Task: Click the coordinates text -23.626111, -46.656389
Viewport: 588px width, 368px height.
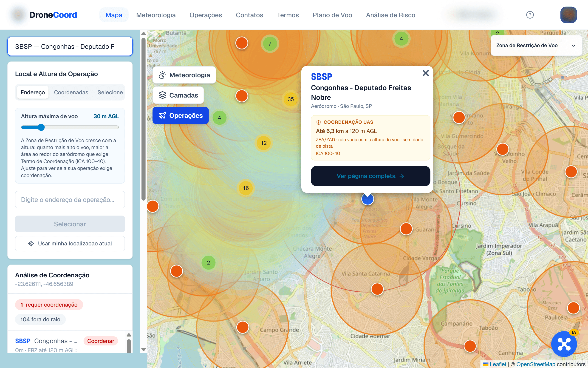Action: 44,284
